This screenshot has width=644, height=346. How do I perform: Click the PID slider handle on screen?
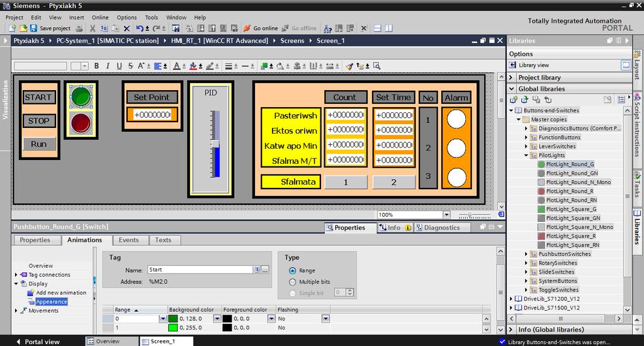[215, 144]
